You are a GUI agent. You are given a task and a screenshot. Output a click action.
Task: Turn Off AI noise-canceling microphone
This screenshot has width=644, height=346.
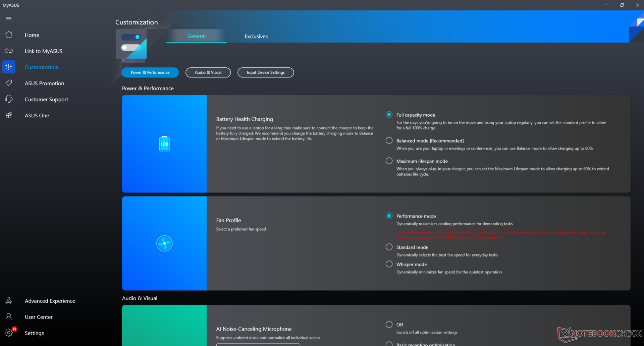[389, 325]
